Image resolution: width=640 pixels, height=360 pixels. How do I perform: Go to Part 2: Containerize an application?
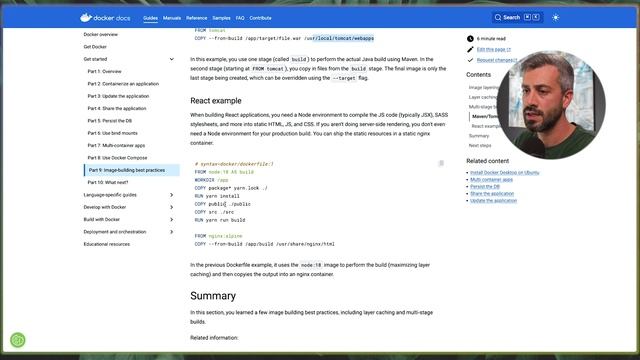pos(123,84)
